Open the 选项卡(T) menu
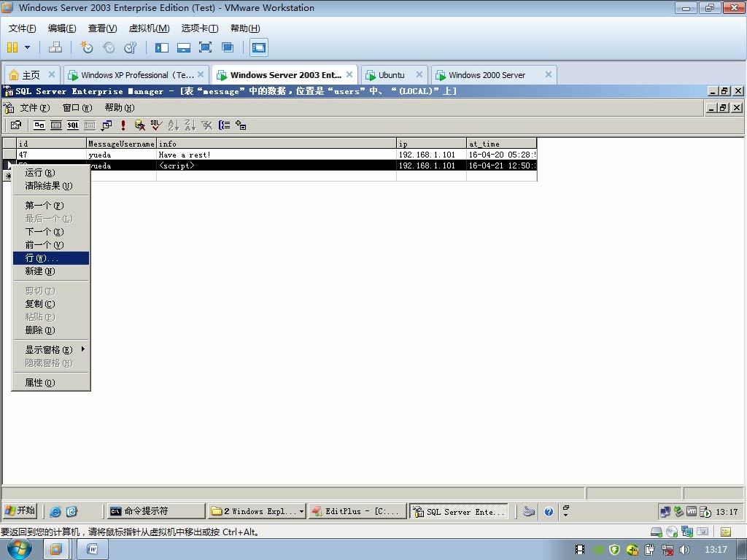Image resolution: width=747 pixels, height=560 pixels. click(200, 28)
